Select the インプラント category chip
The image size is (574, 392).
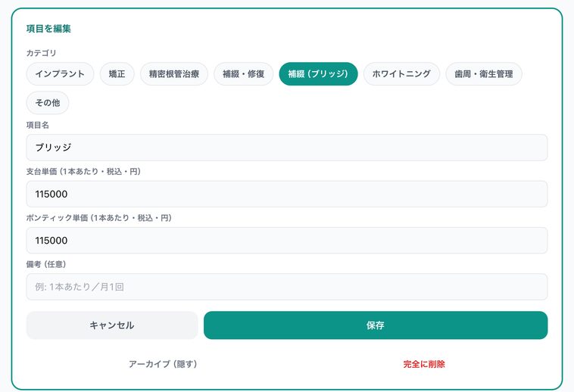point(60,74)
